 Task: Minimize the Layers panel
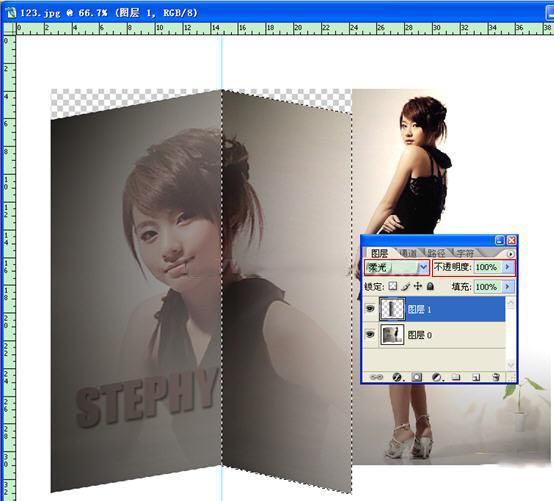pyautogui.click(x=500, y=241)
